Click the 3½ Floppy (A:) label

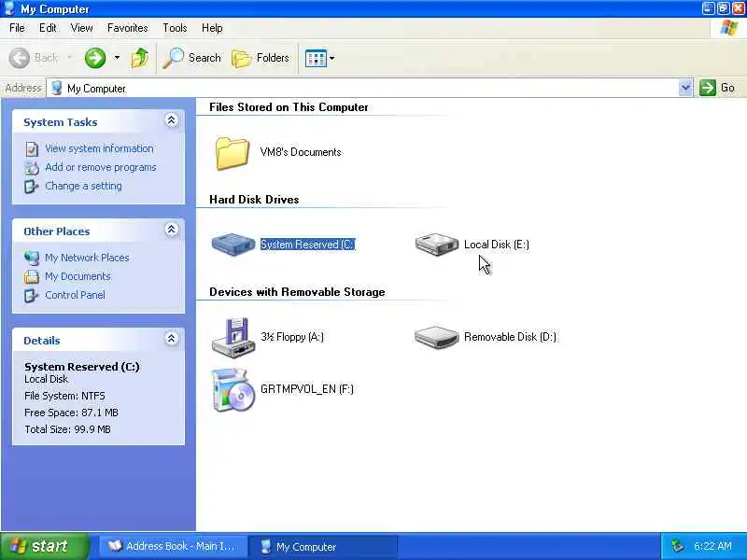pos(292,337)
